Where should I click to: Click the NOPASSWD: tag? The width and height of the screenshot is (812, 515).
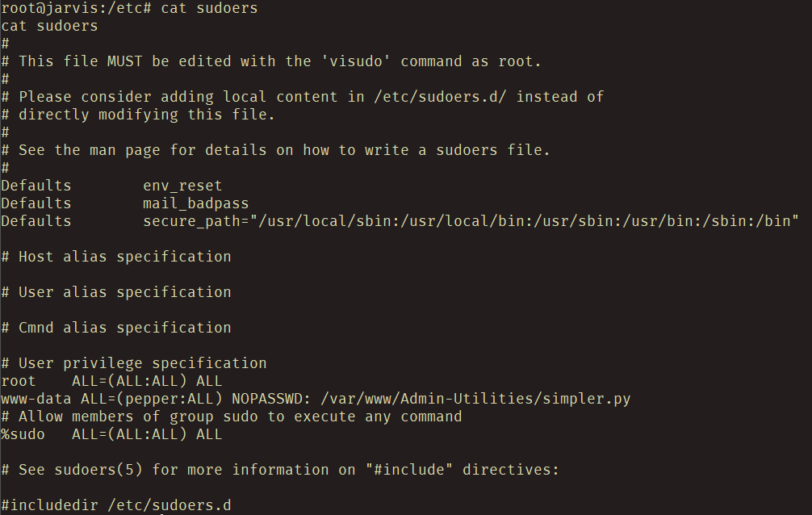pyautogui.click(x=271, y=399)
